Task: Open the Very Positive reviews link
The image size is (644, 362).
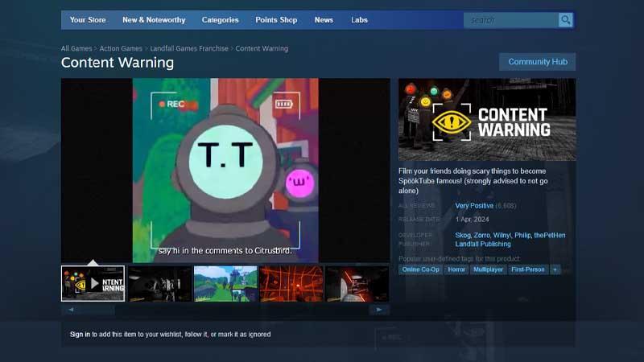Action: (474, 206)
